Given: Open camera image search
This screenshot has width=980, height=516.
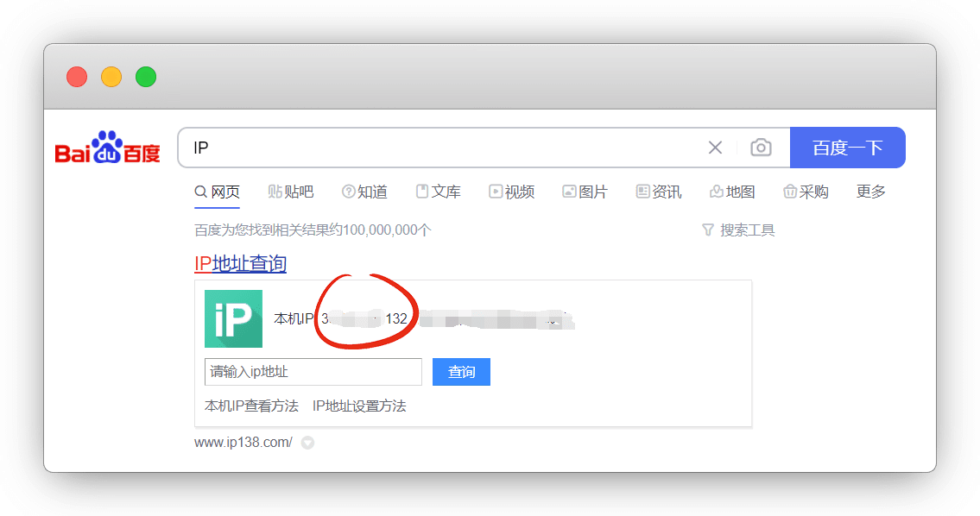Looking at the screenshot, I should coord(761,148).
